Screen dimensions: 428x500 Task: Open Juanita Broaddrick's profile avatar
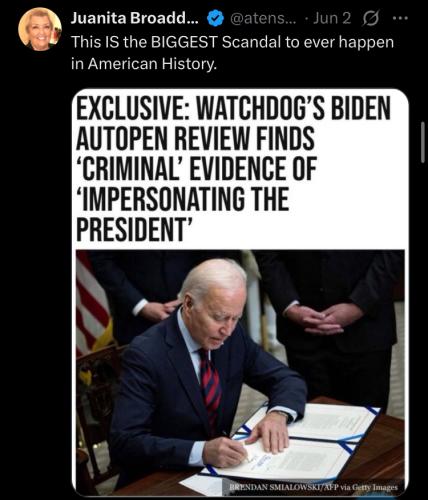(x=40, y=29)
